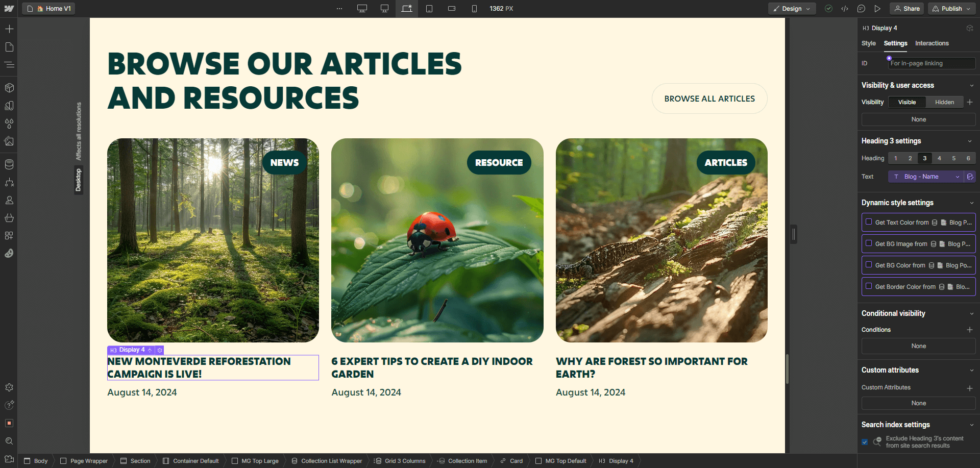This screenshot has height=468, width=980.
Task: Open the Components panel
Action: pyautogui.click(x=9, y=87)
